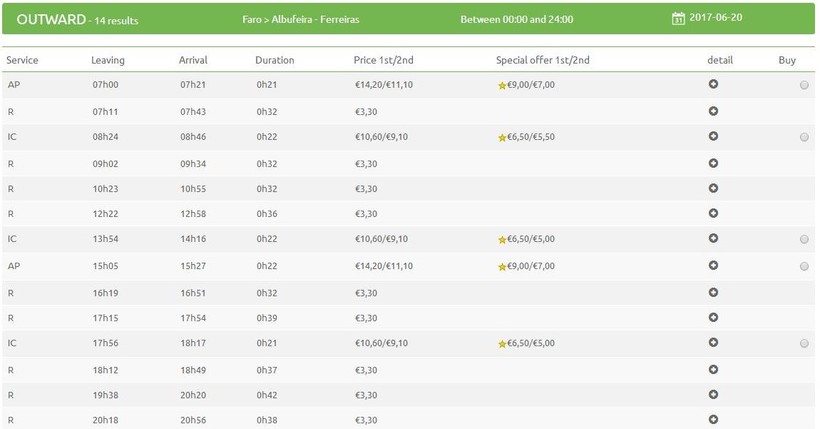Click the star icon on the 13h54 IC offer
The width and height of the screenshot is (820, 429).
click(x=502, y=240)
